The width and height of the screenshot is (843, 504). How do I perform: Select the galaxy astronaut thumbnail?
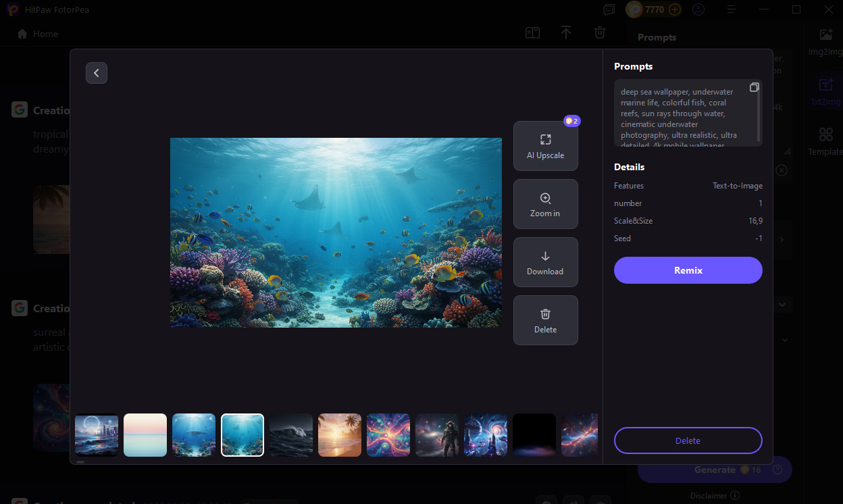coord(437,434)
